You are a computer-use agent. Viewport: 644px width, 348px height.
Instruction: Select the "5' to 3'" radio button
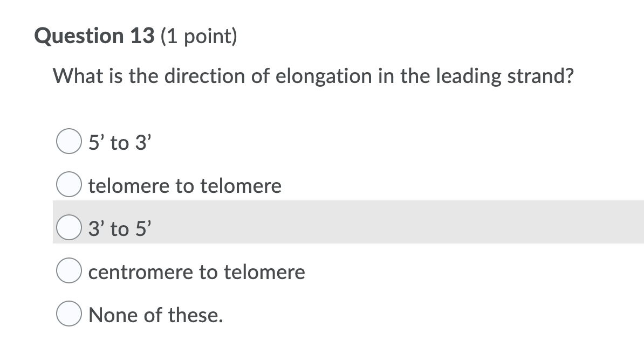67,143
